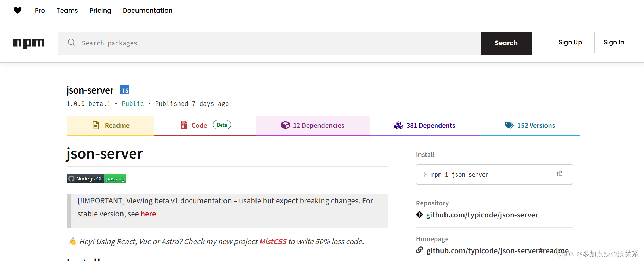Open the json-server#readme homepage link

497,251
